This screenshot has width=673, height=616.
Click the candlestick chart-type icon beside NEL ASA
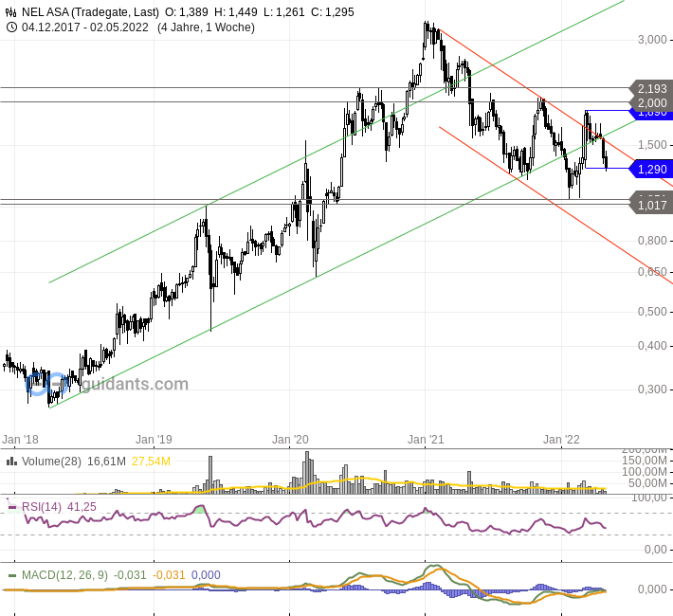pos(11,12)
